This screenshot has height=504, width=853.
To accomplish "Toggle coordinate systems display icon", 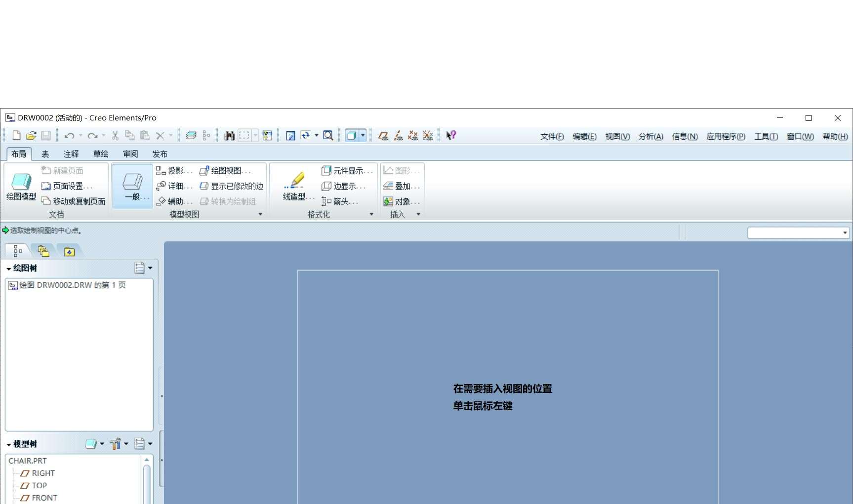I will (x=428, y=135).
